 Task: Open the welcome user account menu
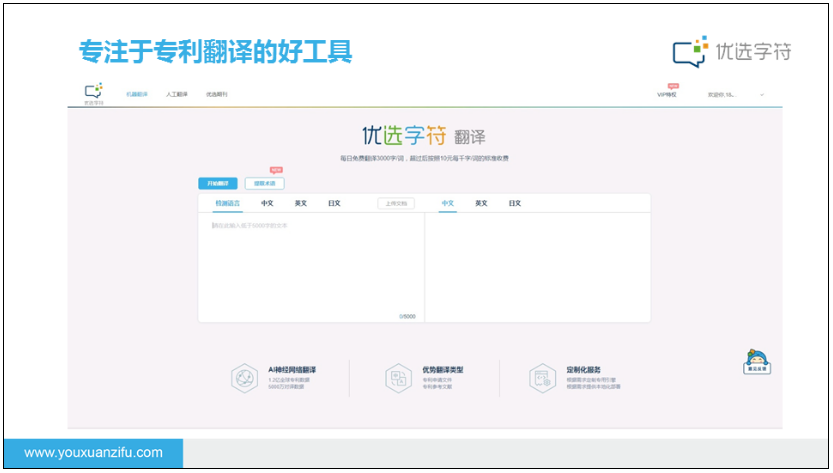[721, 95]
